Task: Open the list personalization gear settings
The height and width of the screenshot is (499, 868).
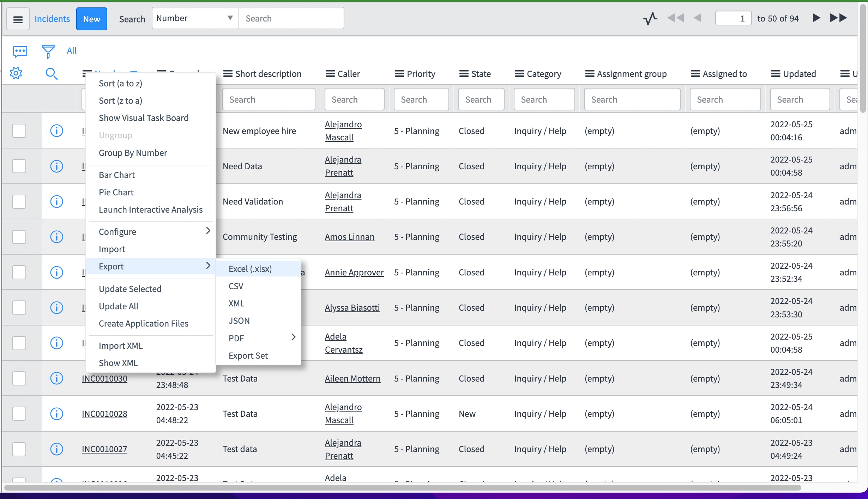Action: coord(16,73)
